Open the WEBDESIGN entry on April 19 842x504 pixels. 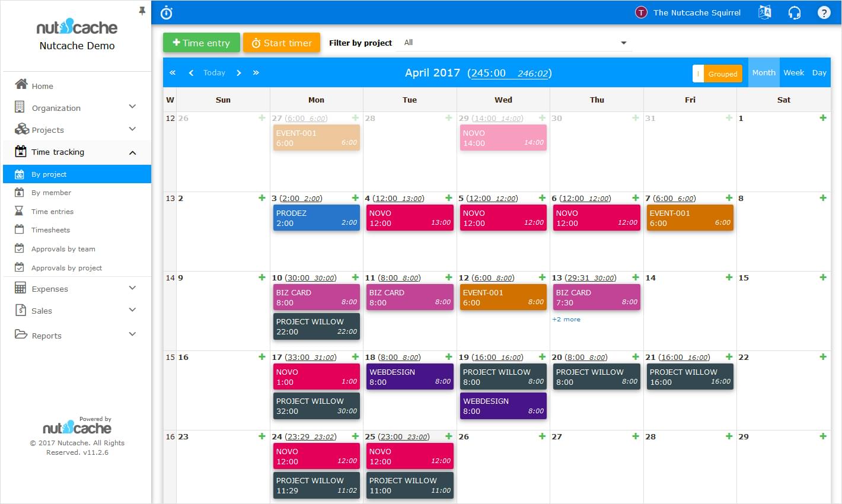click(x=503, y=406)
